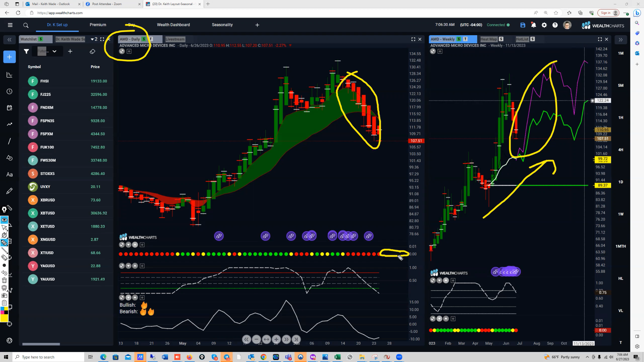Switch to the Dr. K Set up tab
The height and width of the screenshot is (362, 644).
(x=57, y=25)
